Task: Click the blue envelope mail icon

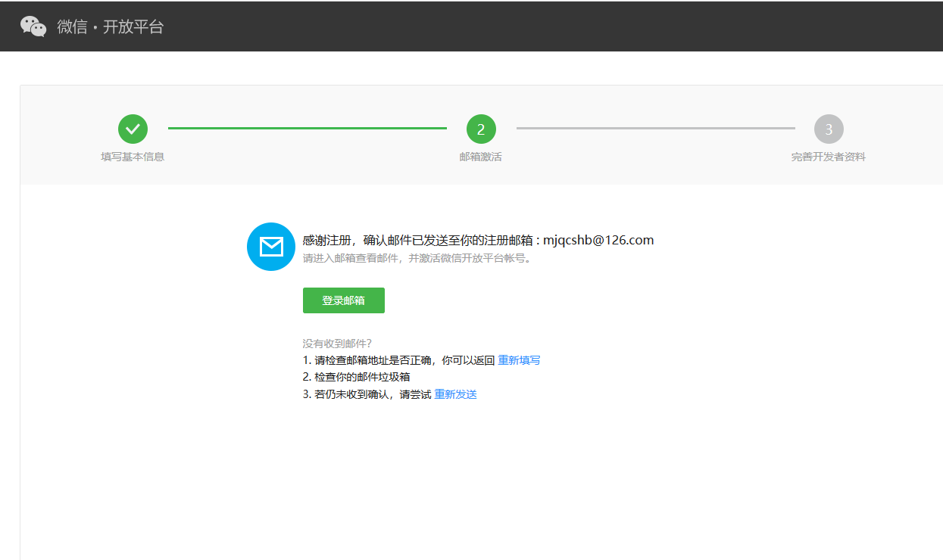Action: click(271, 247)
